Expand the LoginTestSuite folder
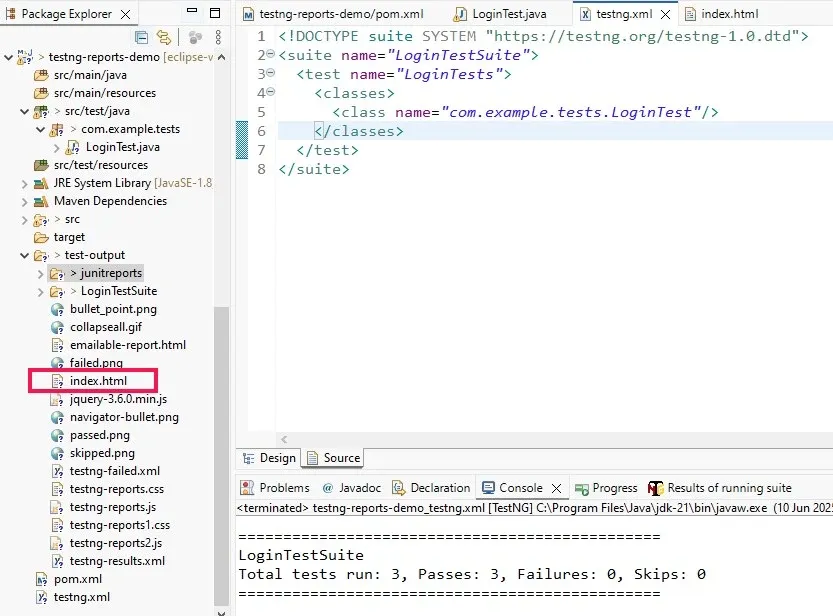This screenshot has height=616, width=833. [x=40, y=292]
